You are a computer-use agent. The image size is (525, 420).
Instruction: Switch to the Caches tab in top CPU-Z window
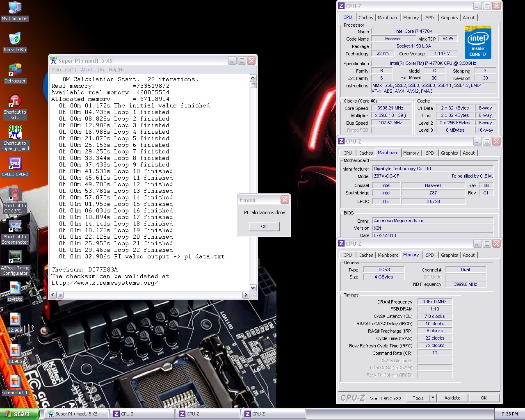click(x=365, y=18)
